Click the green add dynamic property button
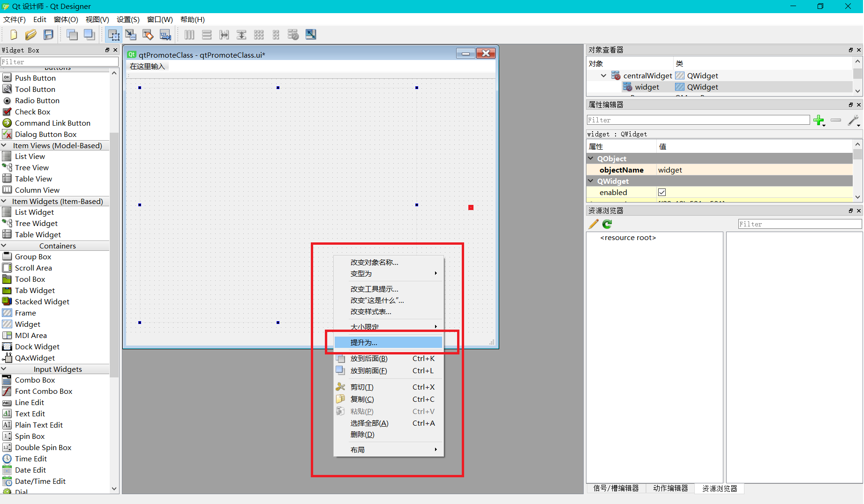This screenshot has height=504, width=864. coord(819,120)
